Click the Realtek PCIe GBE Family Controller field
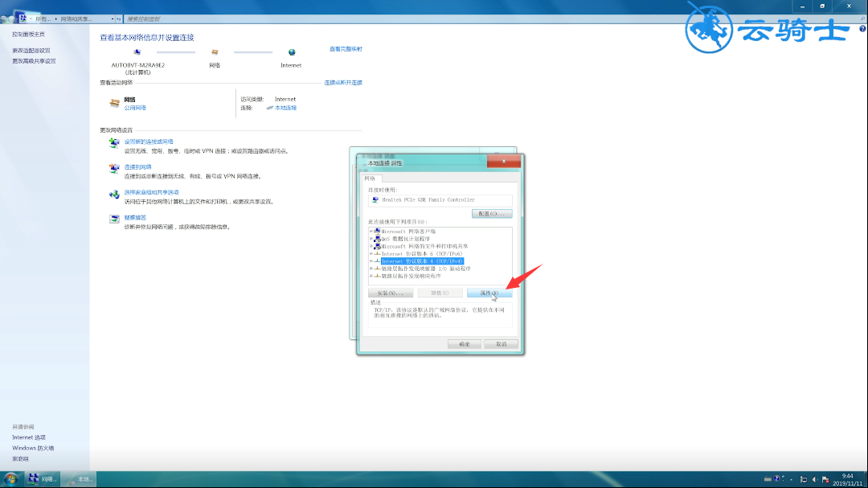The width and height of the screenshot is (868, 488). click(x=440, y=200)
